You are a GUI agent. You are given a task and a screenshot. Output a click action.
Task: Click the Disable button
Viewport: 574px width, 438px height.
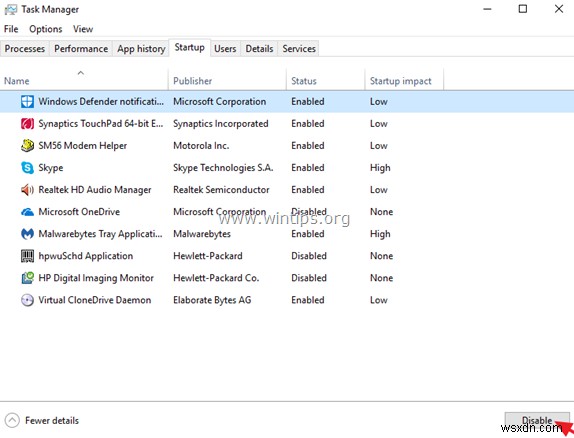(x=537, y=420)
